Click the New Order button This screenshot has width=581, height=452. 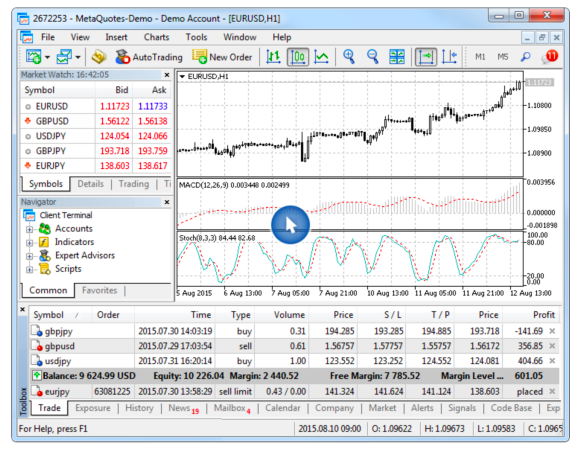click(x=222, y=57)
